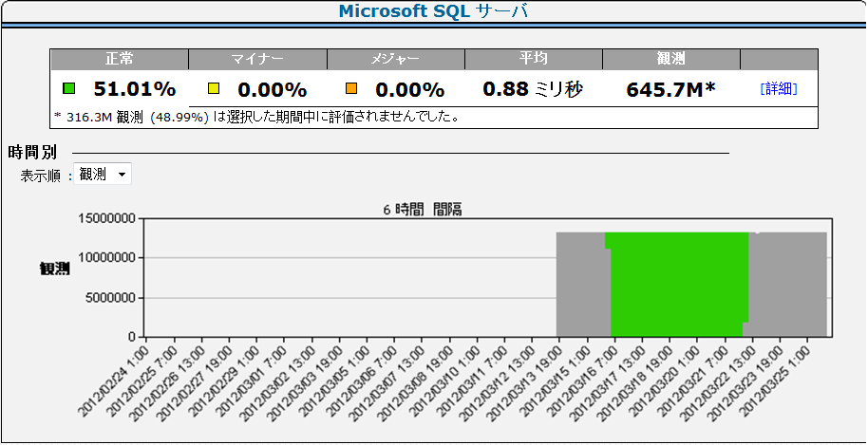Click the gray chart area right of green

click(x=790, y=285)
